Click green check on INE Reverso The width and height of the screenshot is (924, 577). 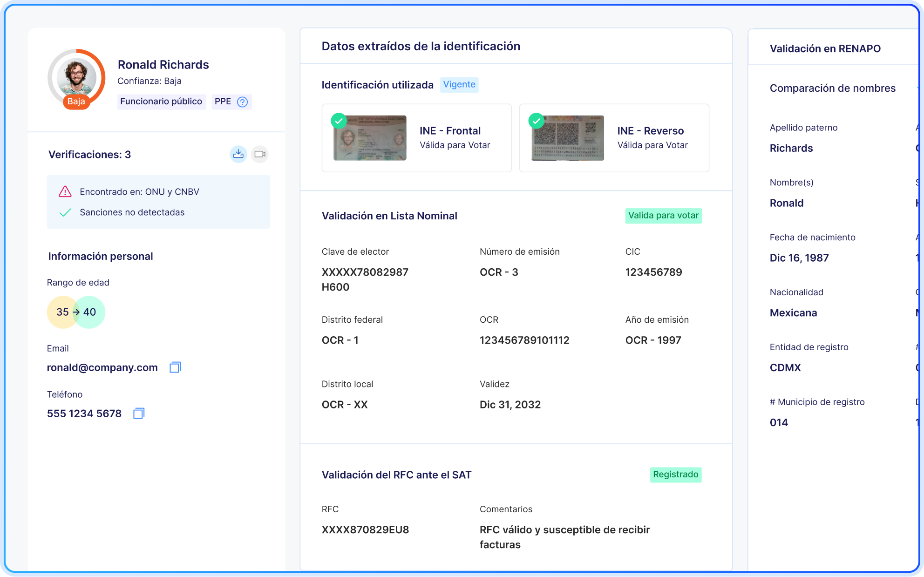pyautogui.click(x=537, y=121)
